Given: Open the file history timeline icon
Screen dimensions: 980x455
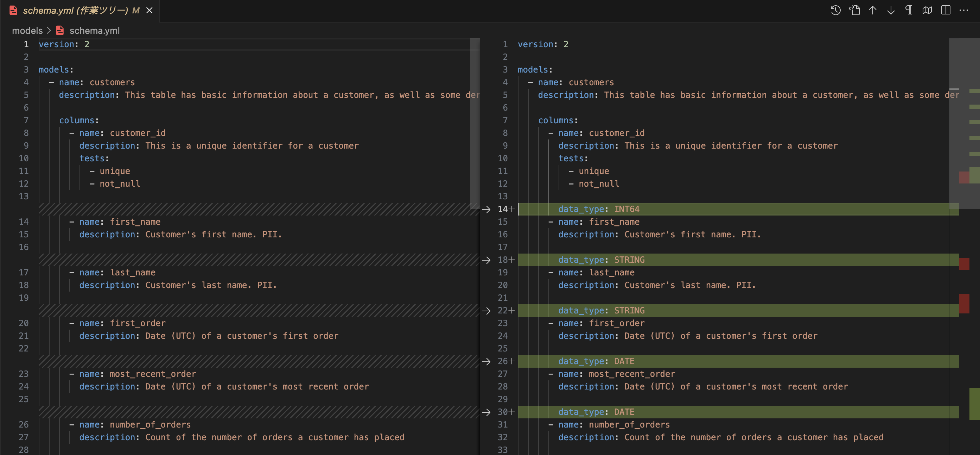Looking at the screenshot, I should click(x=835, y=10).
